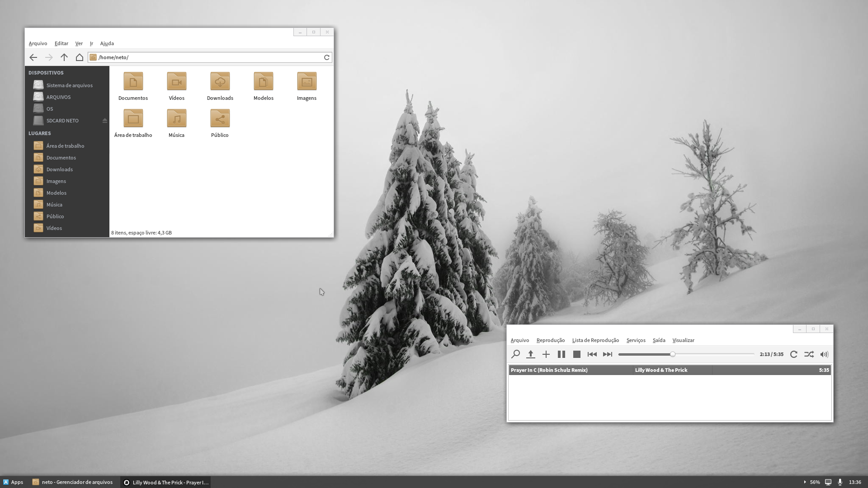This screenshot has width=868, height=488.
Task: Skip to the previous track
Action: tap(592, 354)
